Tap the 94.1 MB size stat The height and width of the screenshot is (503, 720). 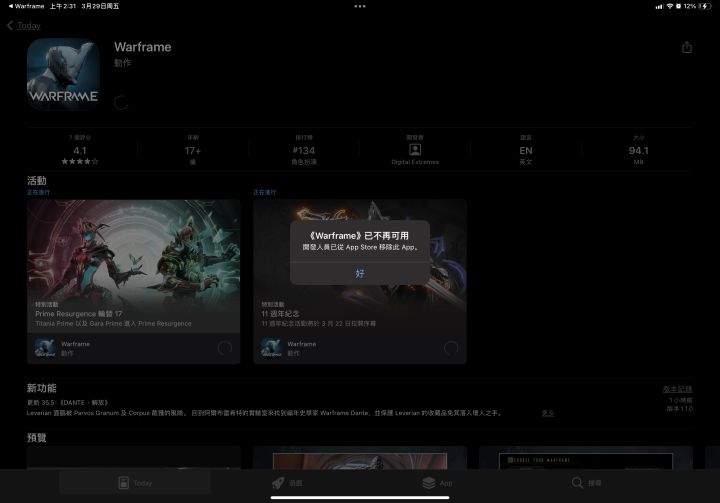coord(638,150)
